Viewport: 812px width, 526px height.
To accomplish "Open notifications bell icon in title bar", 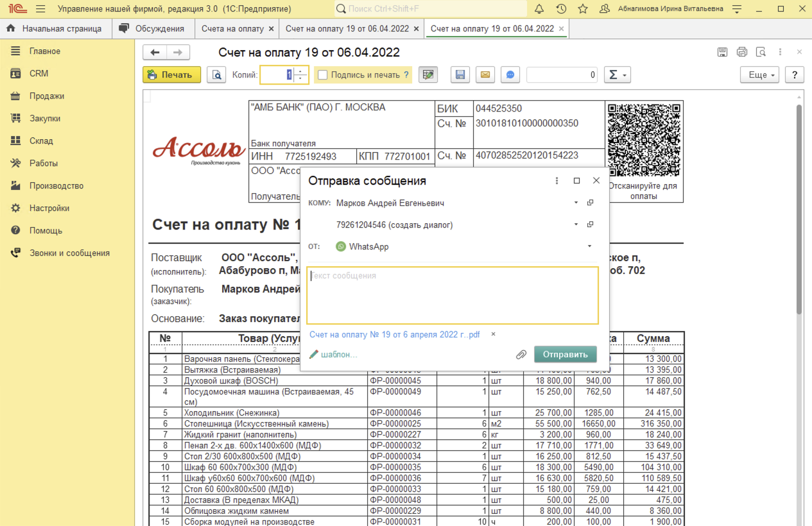I will (539, 9).
